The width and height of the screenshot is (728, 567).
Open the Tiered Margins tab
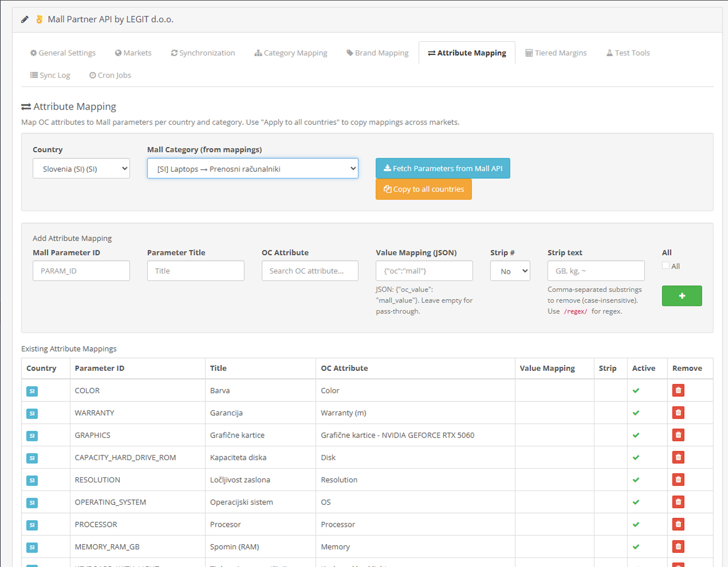click(x=556, y=53)
